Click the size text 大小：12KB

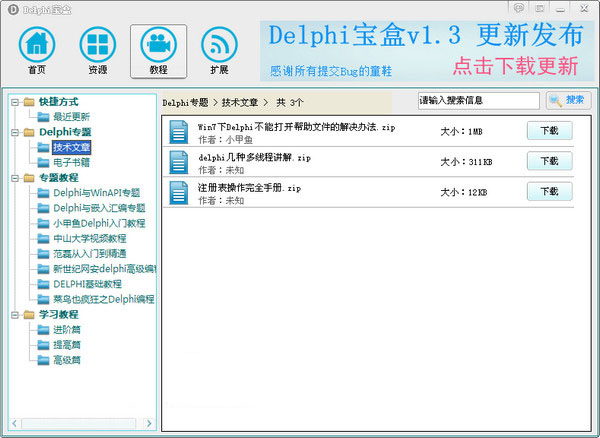[x=464, y=192]
